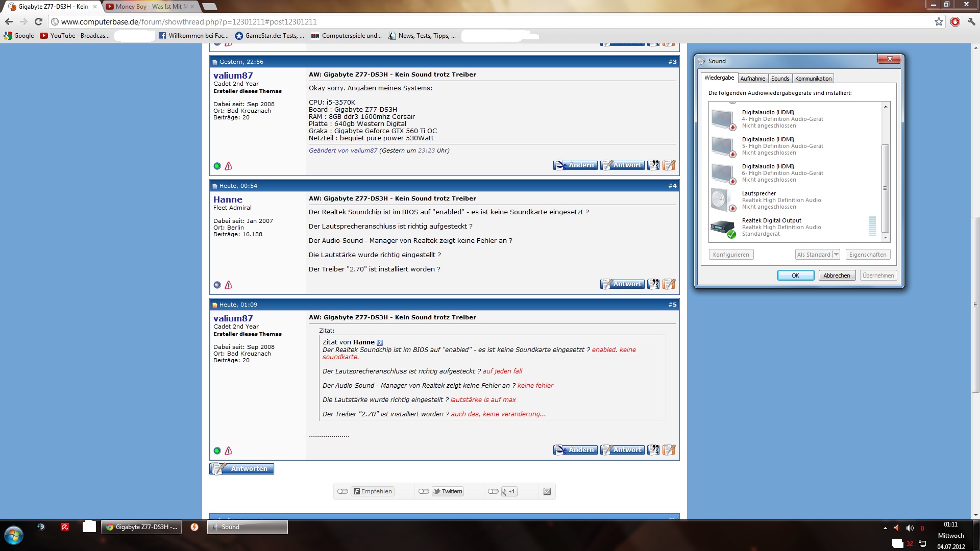This screenshot has height=551, width=980.
Task: Click the volume speaker icon in the system tray
Action: coord(910,528)
